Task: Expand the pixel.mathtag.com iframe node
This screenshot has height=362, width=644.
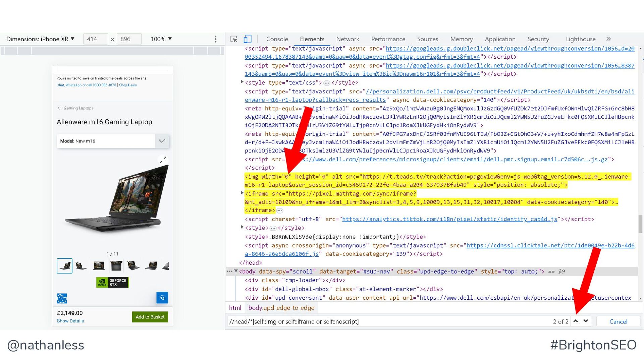Action: tap(242, 193)
